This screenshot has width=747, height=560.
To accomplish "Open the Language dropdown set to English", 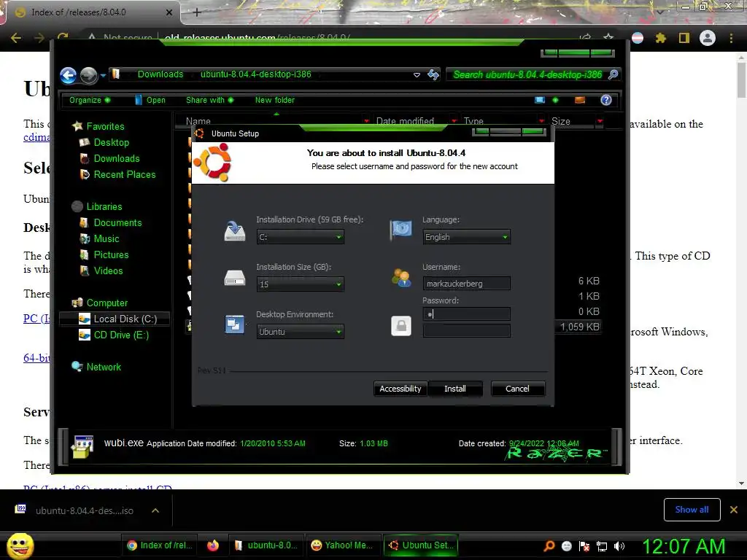I will click(x=466, y=237).
